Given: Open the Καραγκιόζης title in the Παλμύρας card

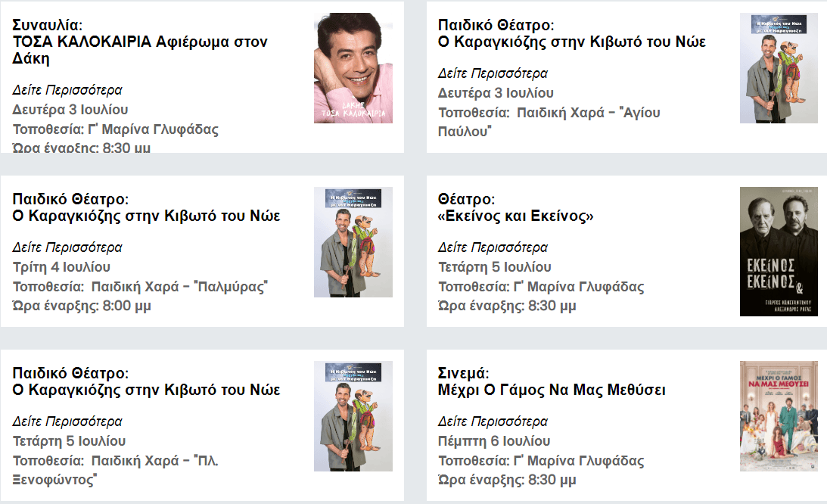Looking at the screenshot, I should 147,216.
